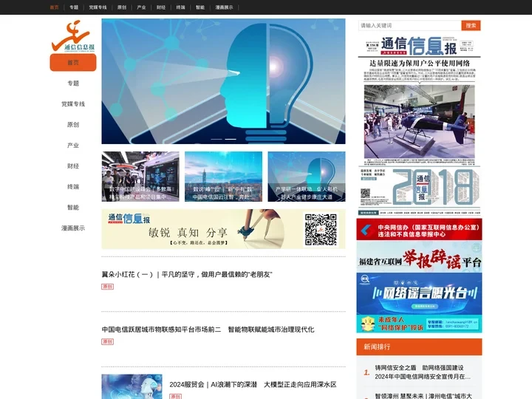The width and height of the screenshot is (532, 399).
Task: Click the blue arrow icon on 中央网信办 banner
Action: (x=366, y=230)
